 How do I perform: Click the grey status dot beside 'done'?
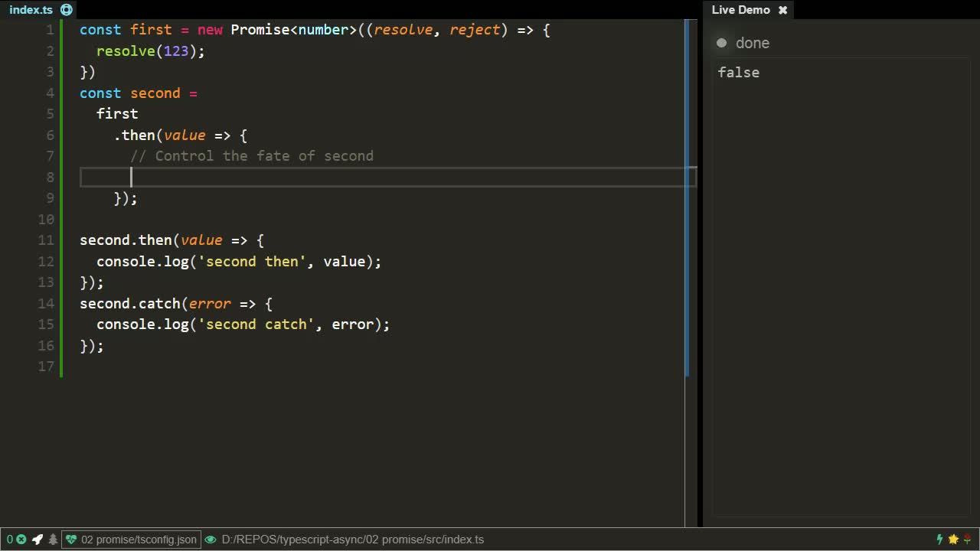point(721,43)
